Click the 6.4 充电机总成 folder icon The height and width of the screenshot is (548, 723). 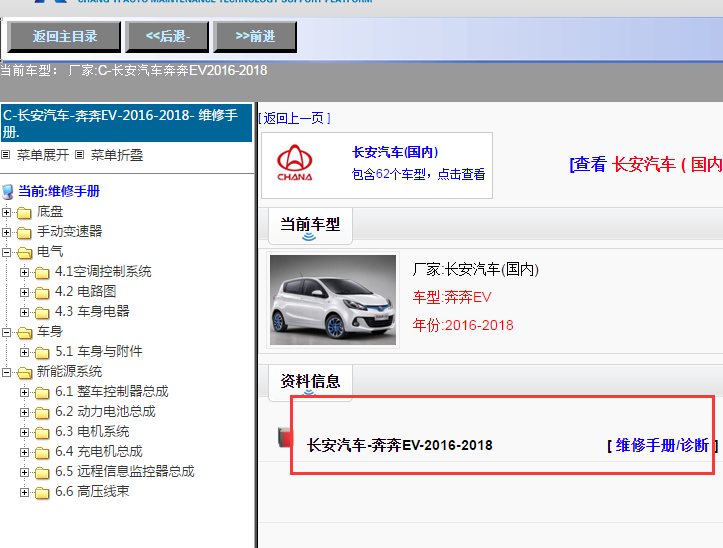click(42, 453)
